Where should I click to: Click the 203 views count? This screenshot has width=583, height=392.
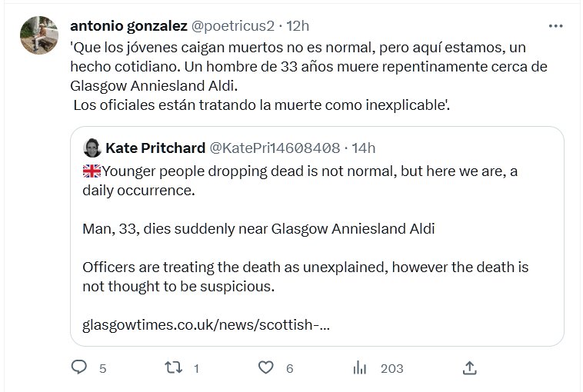tap(391, 369)
